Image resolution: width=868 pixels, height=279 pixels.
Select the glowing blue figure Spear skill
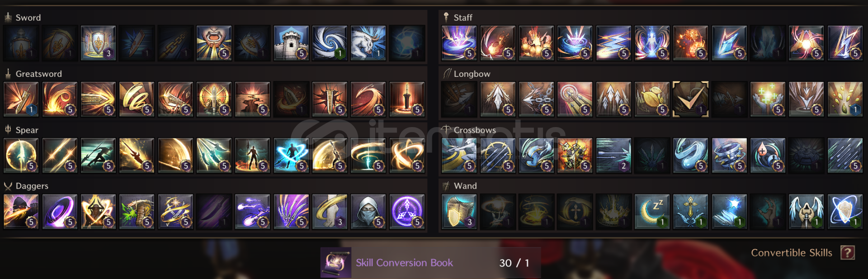(291, 156)
